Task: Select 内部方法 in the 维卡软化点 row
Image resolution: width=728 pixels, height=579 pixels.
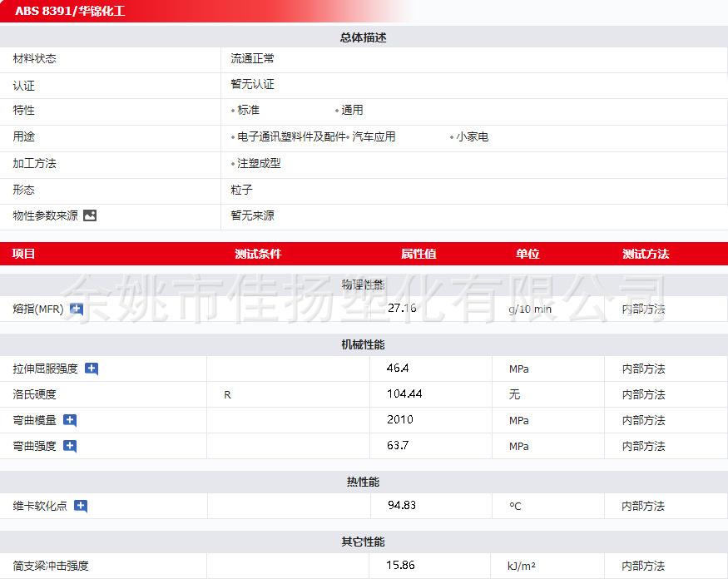Action: [643, 506]
